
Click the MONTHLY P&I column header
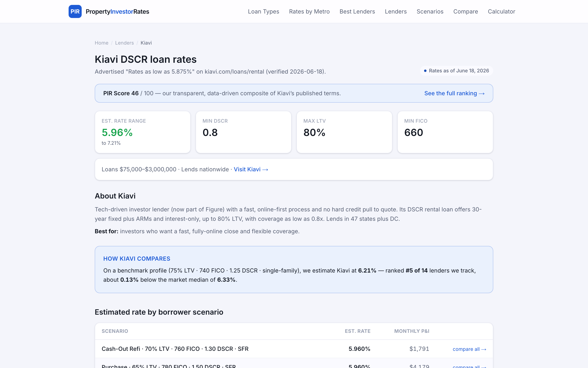coord(412,331)
